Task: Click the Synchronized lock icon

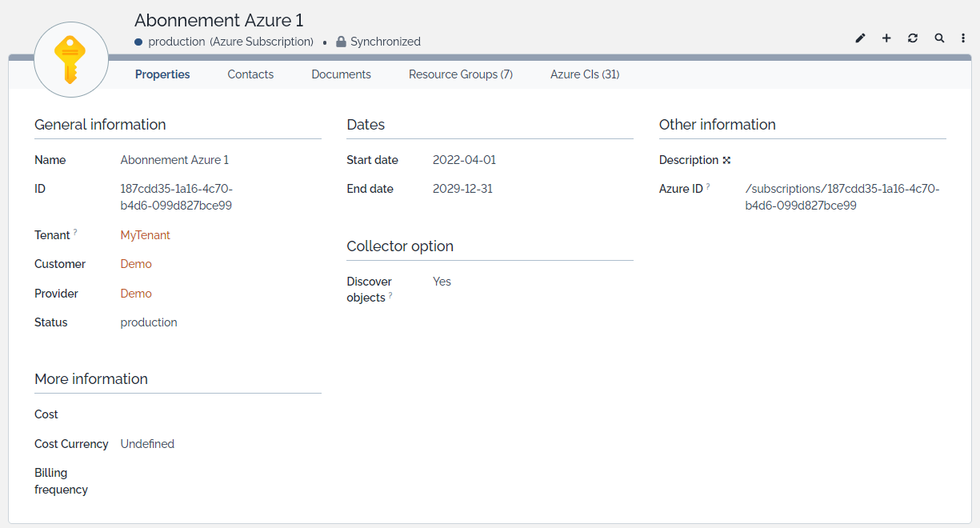Action: 341,42
